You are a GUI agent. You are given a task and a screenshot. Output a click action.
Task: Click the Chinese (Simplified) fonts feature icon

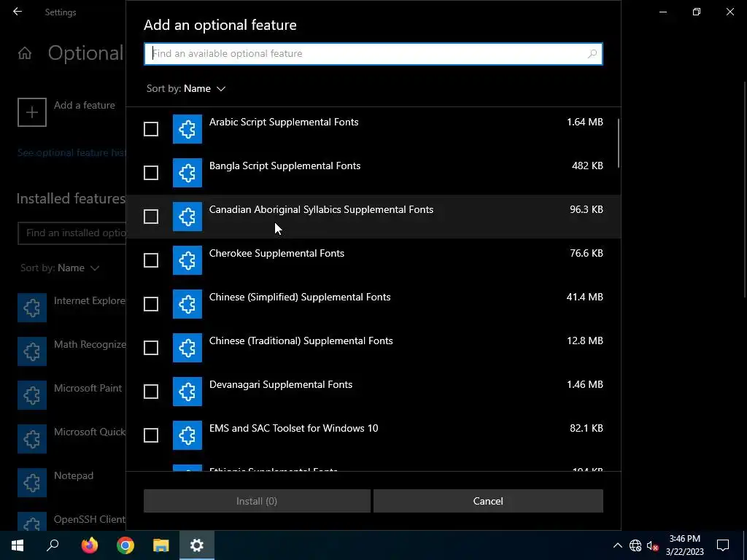click(187, 304)
